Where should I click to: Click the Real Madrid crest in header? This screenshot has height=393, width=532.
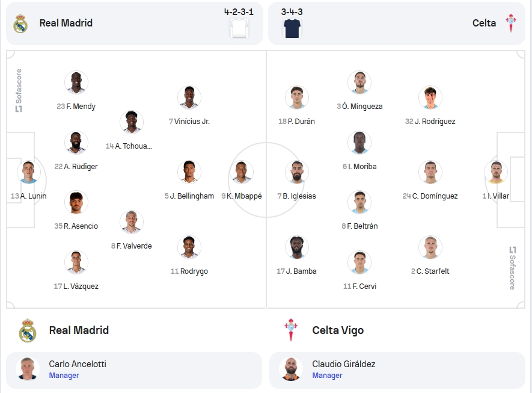(20, 23)
